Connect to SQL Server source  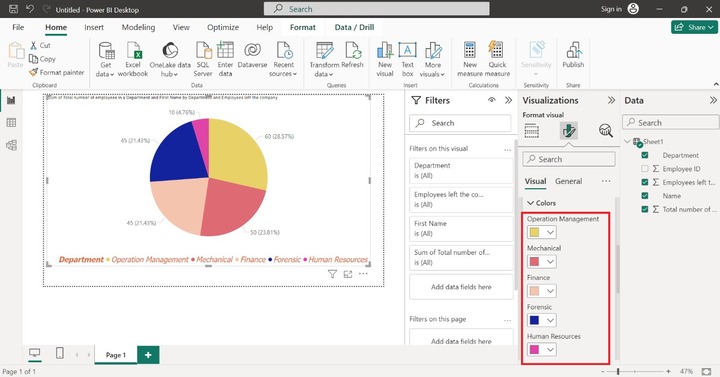point(202,59)
